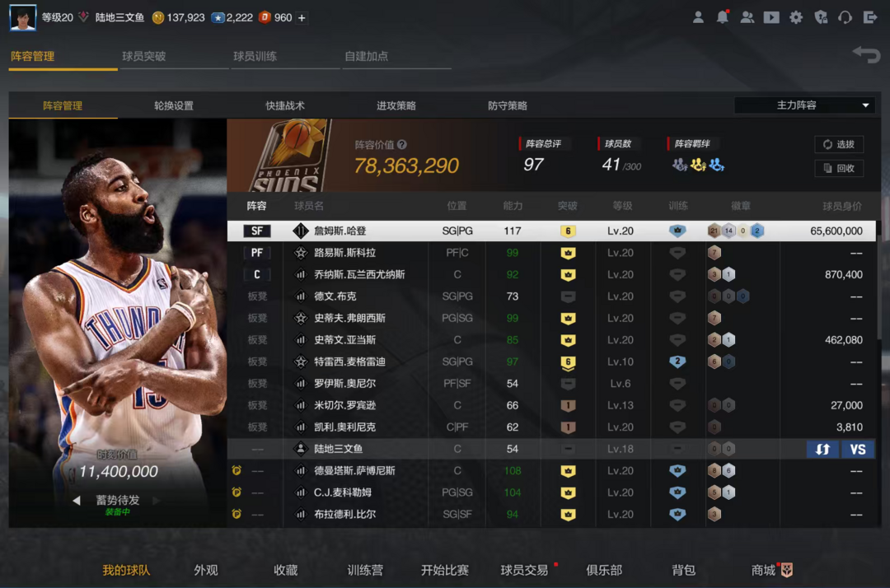Viewport: 890px width, 588px height.
Task: Click the shield icon in the top bar
Action: click(x=821, y=17)
